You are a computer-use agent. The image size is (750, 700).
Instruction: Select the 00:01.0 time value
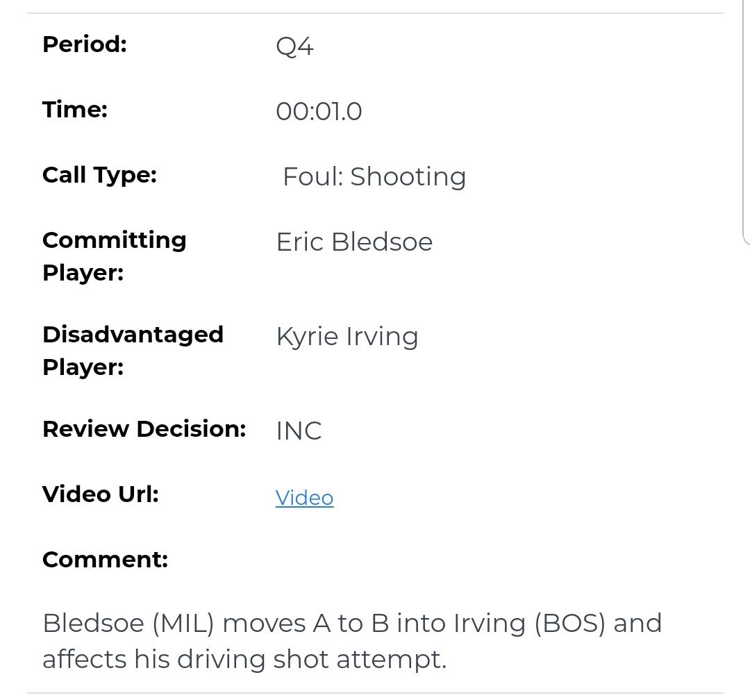[x=319, y=112]
